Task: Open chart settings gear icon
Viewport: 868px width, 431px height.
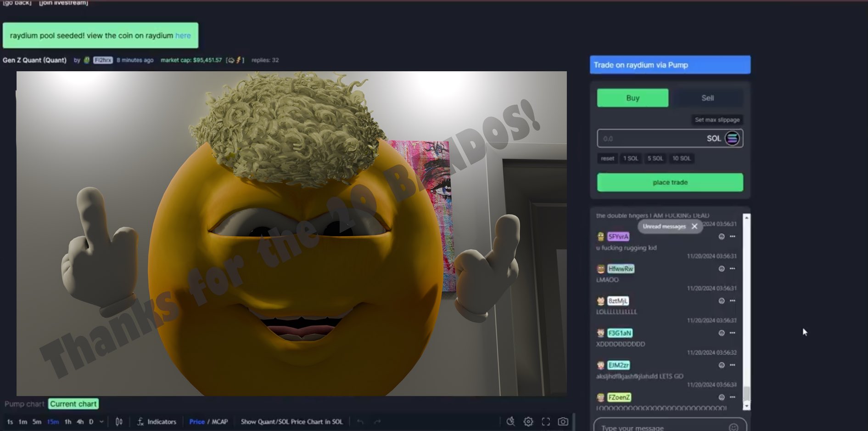Action: (528, 422)
